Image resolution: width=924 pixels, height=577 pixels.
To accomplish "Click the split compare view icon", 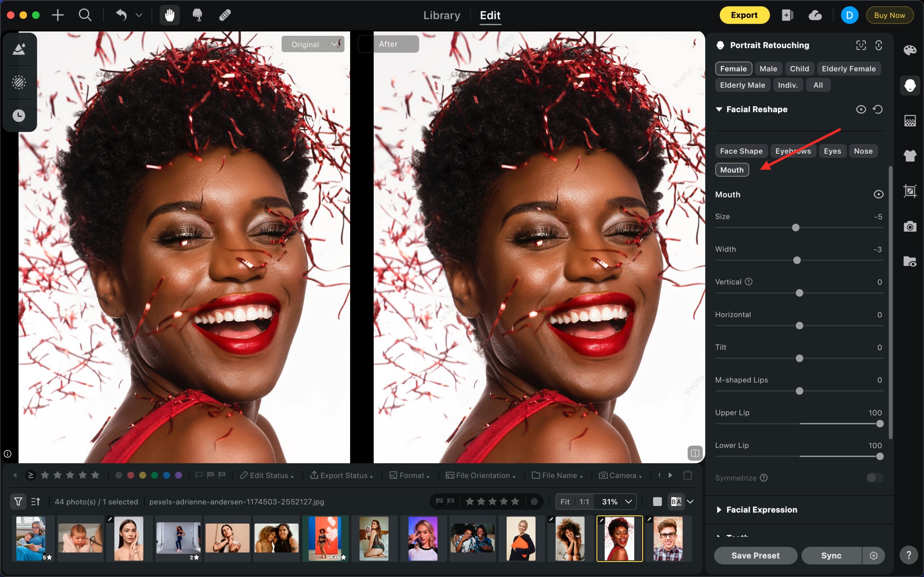I will (694, 453).
